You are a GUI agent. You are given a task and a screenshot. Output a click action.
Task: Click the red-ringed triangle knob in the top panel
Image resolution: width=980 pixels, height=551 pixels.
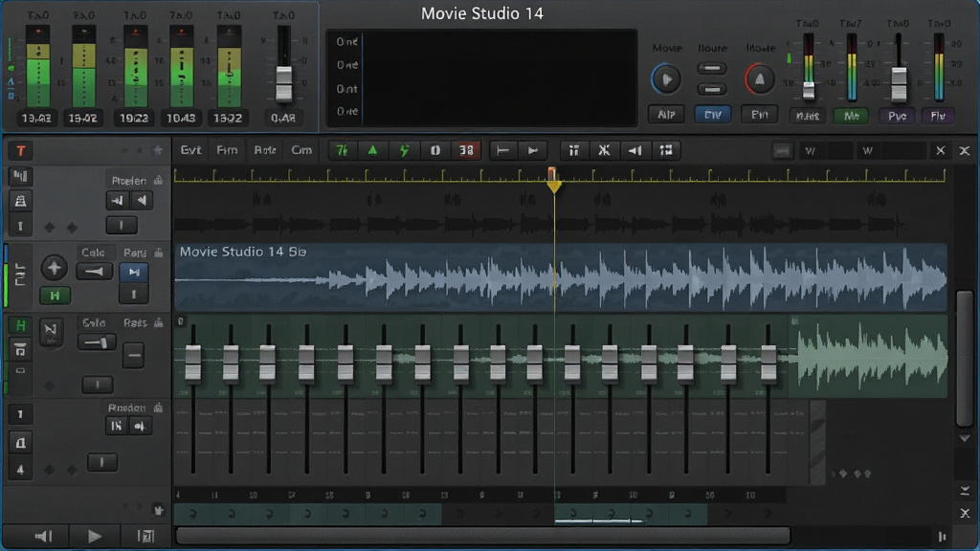point(759,79)
